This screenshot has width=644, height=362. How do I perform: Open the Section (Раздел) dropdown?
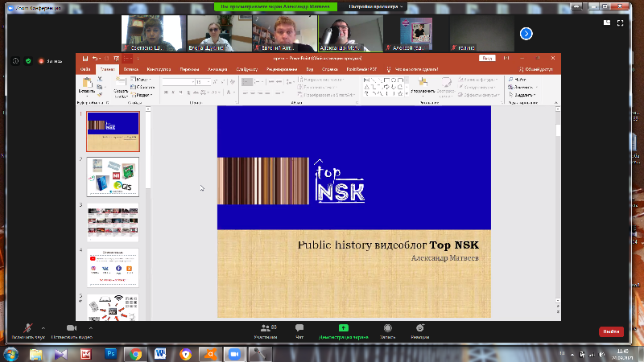point(142,95)
